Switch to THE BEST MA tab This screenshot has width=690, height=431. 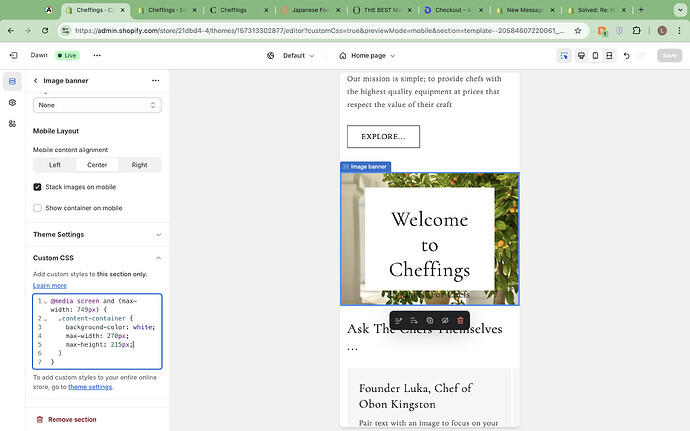382,10
